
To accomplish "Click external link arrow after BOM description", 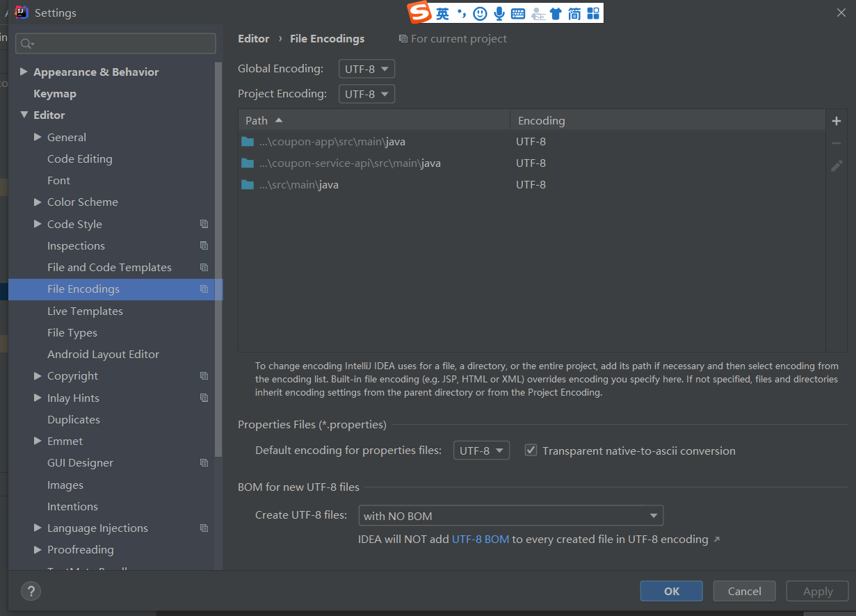I will pos(717,539).
